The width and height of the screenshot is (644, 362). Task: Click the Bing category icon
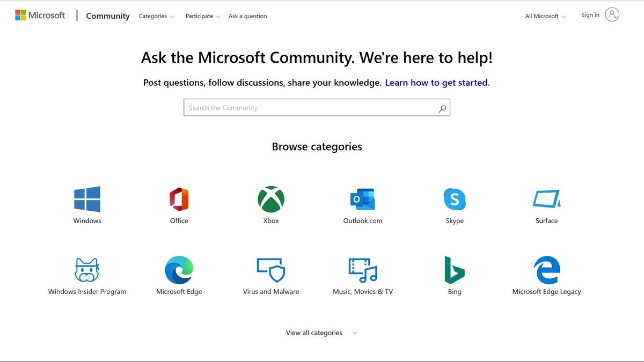pyautogui.click(x=455, y=269)
